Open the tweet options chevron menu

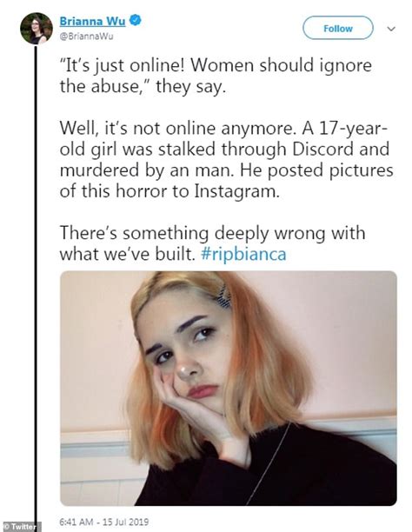pyautogui.click(x=391, y=29)
